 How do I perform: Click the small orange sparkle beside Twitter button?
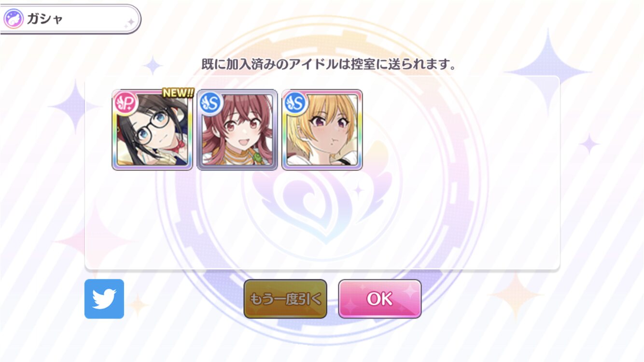point(138,305)
